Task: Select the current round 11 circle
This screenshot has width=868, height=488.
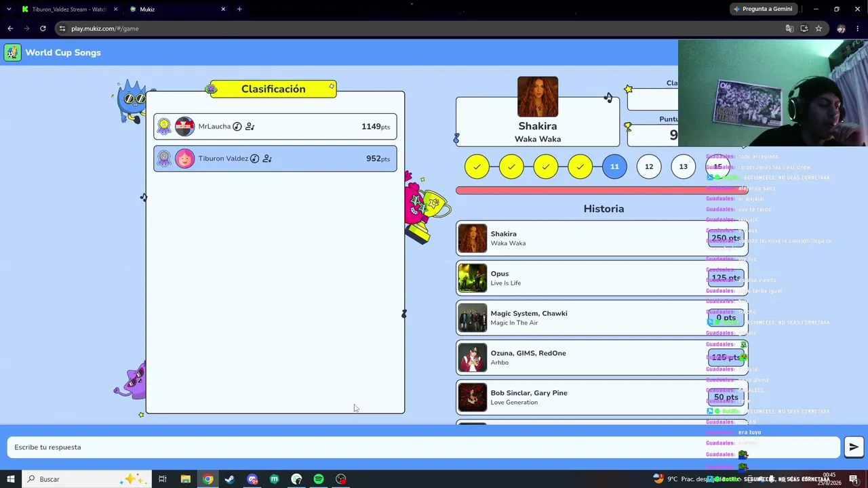Action: (614, 167)
